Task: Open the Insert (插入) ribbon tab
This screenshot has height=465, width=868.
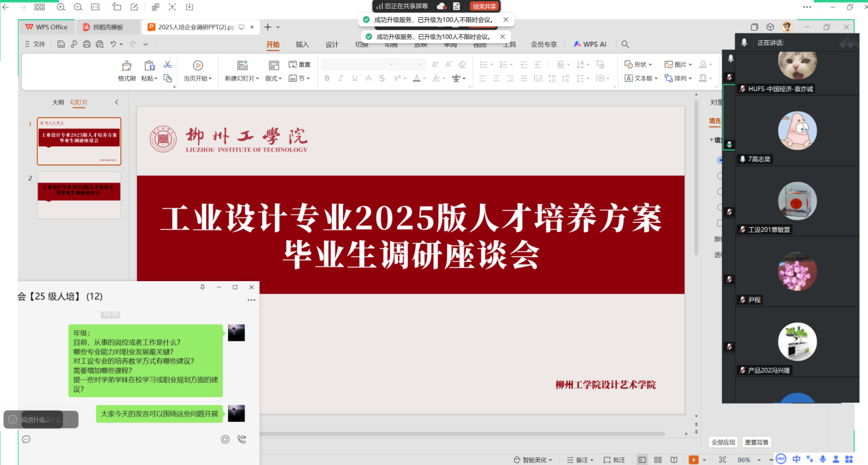Action: (303, 44)
